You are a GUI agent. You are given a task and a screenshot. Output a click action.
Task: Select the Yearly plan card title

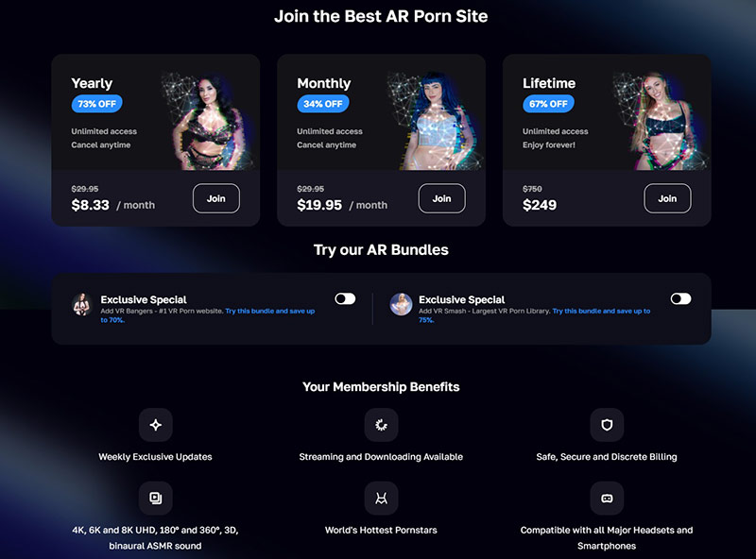click(x=92, y=83)
